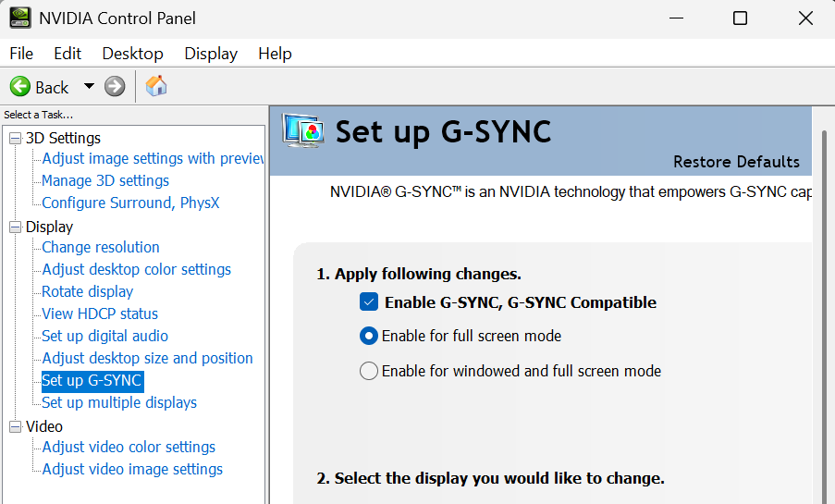This screenshot has width=835, height=504.
Task: Select Enable for windowed and full screen mode
Action: [369, 371]
